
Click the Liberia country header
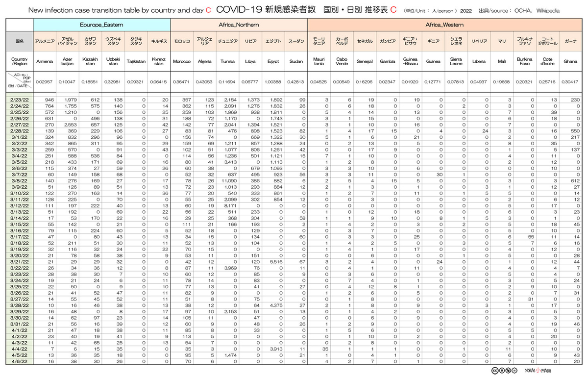point(479,62)
